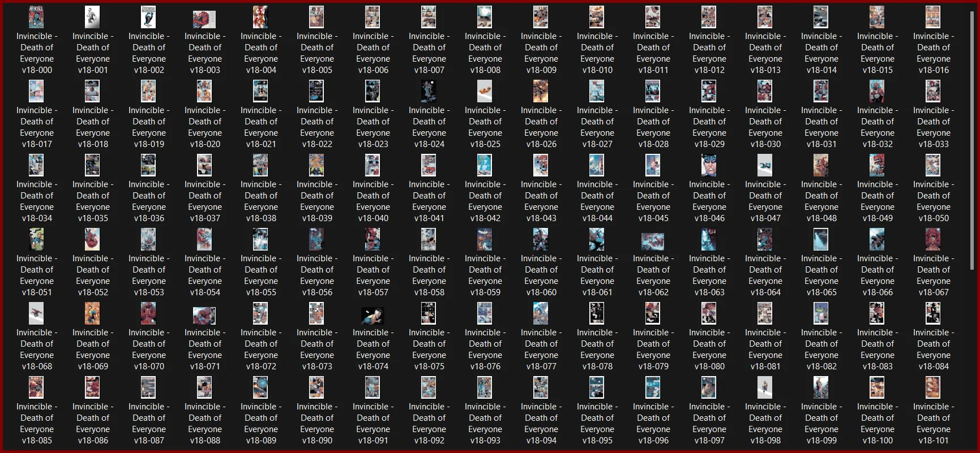
Task: Click the v18-001 file icon
Action: [92, 17]
